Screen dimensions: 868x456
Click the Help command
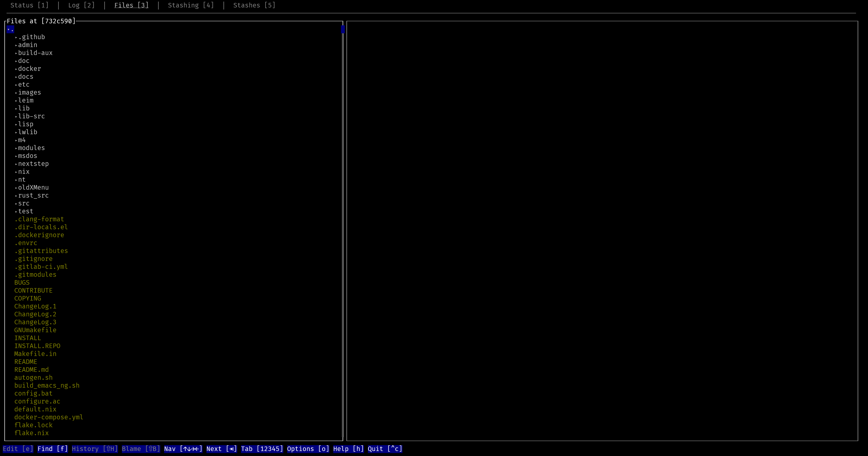pyautogui.click(x=348, y=449)
